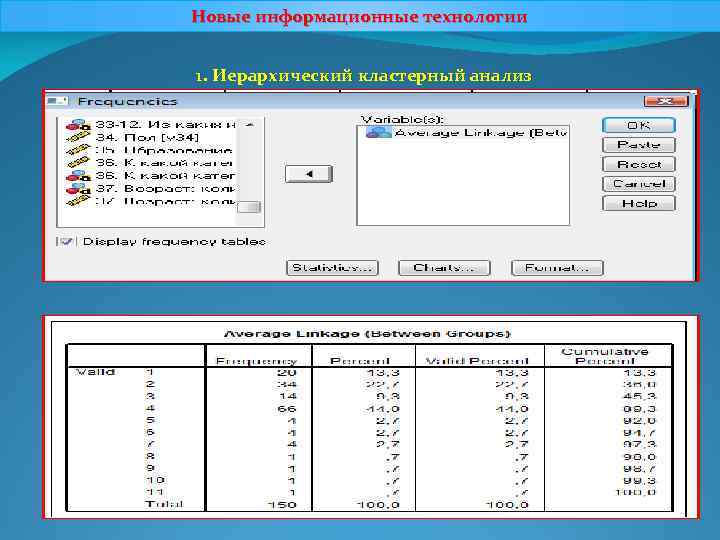This screenshot has height=540, width=720.
Task: Select variable 34. Пол [v34] text
Action: pos(147,137)
